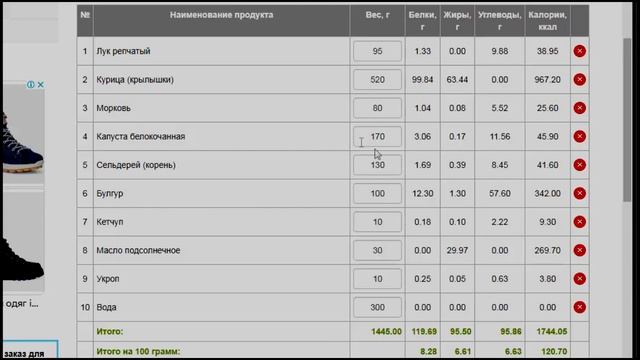This screenshot has width=640, height=360.
Task: Select product name Булгур
Action: pos(110,193)
